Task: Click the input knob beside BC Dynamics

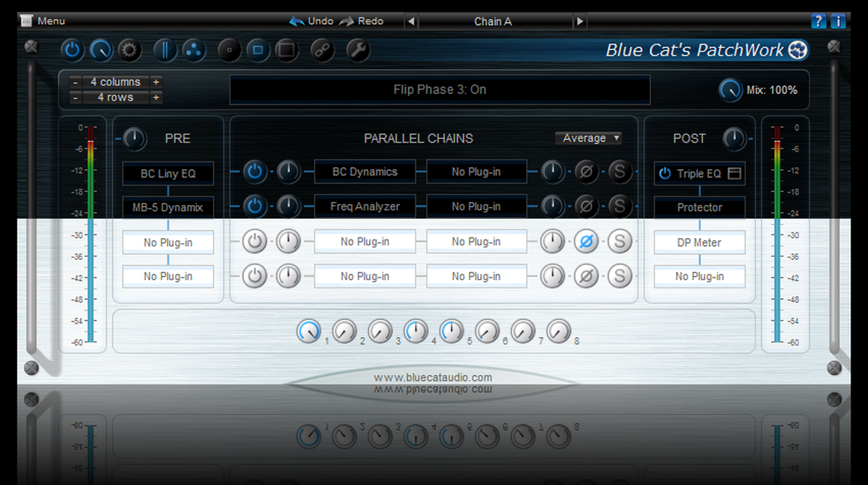Action: (289, 172)
